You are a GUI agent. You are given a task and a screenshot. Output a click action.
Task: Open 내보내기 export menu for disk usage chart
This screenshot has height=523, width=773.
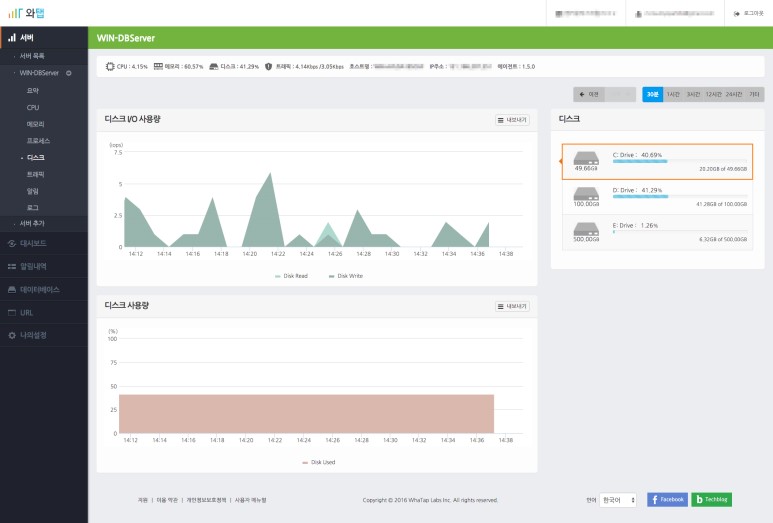[x=512, y=306]
